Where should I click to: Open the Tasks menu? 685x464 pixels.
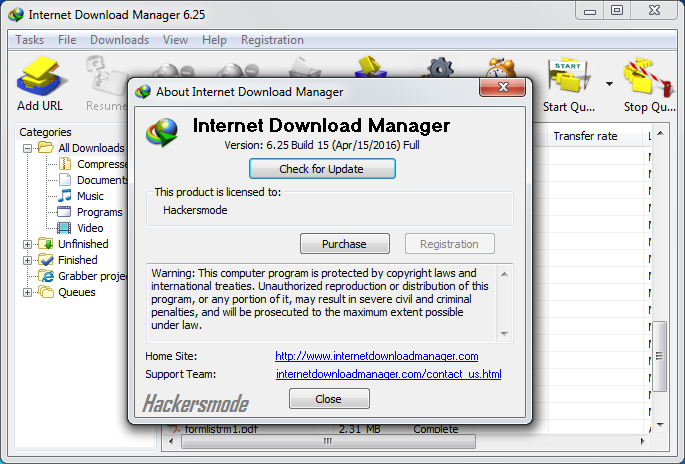click(x=30, y=40)
